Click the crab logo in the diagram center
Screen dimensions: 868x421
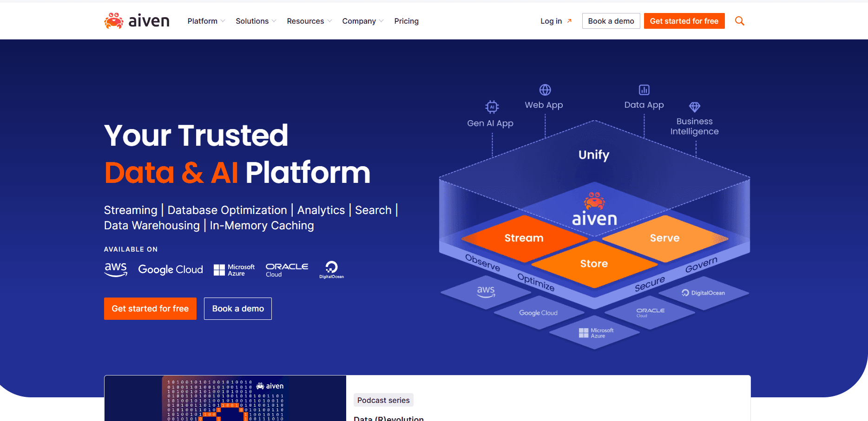tap(594, 201)
